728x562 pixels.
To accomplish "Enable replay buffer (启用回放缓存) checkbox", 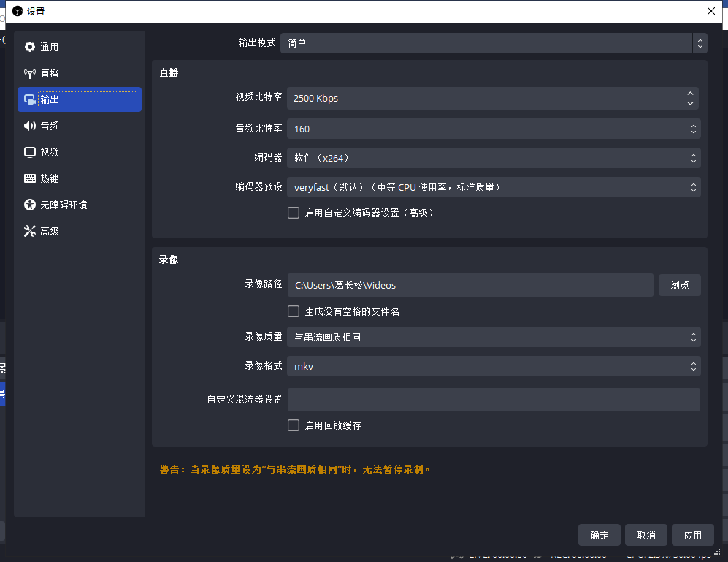I will pos(294,425).
